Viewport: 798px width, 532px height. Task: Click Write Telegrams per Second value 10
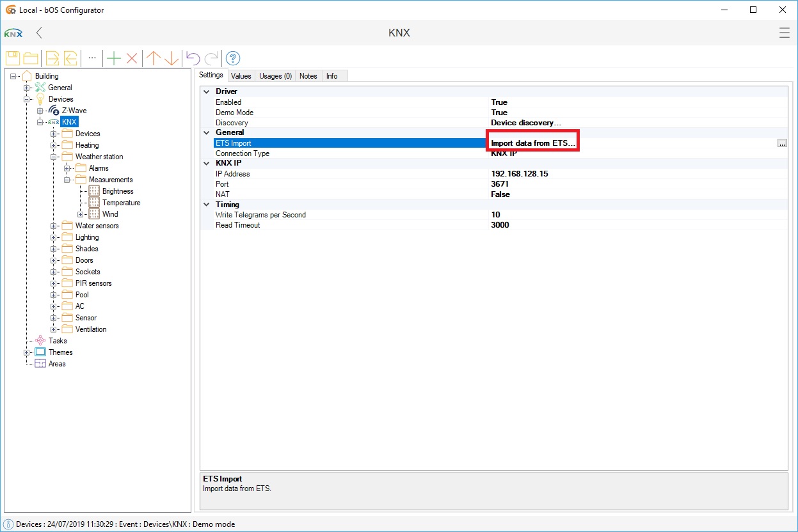(496, 215)
